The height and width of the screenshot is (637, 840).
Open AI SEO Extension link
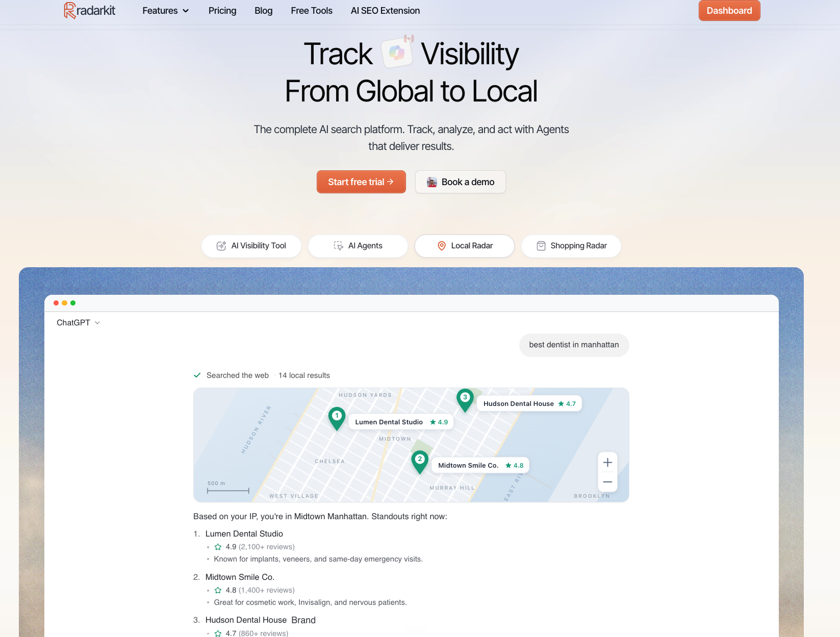[385, 11]
